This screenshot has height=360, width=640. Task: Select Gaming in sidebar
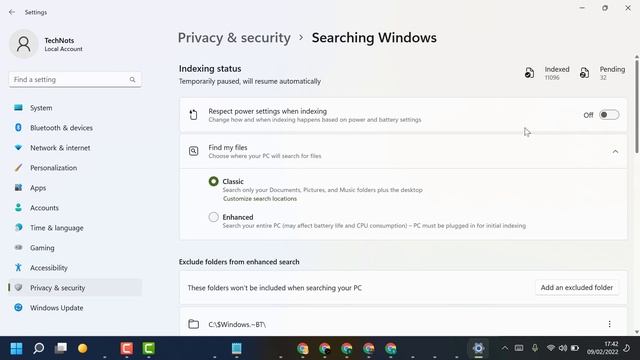[75, 248]
